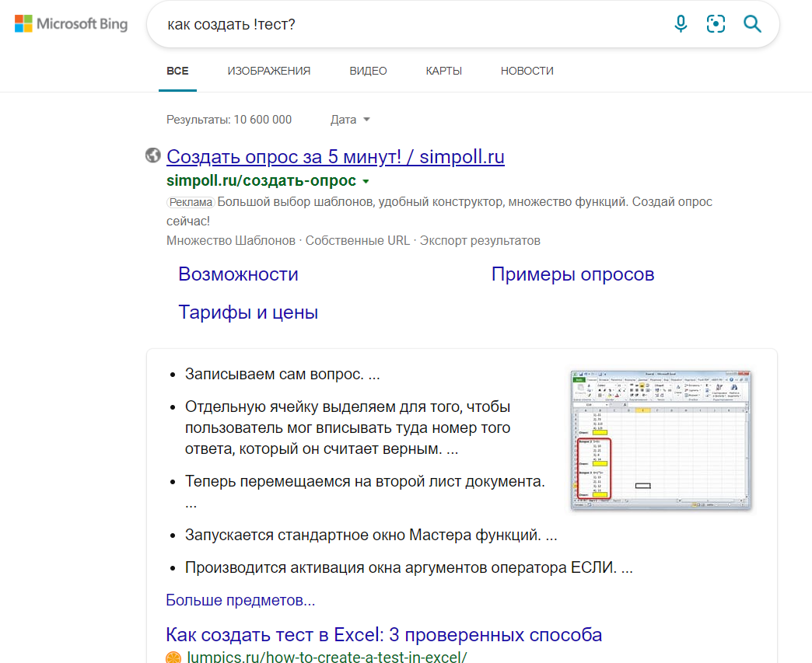Click the 'Результаты: 10 600 000' count text
This screenshot has height=663, width=812.
click(x=229, y=120)
